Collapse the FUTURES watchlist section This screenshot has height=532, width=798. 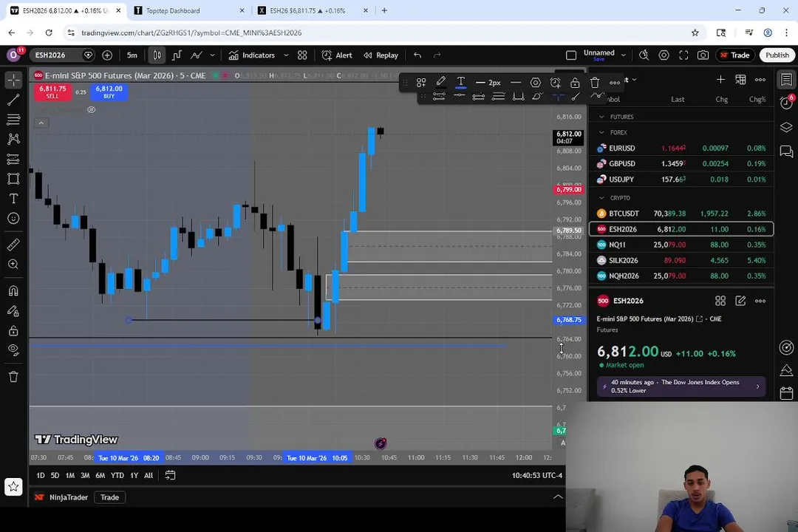click(x=601, y=117)
